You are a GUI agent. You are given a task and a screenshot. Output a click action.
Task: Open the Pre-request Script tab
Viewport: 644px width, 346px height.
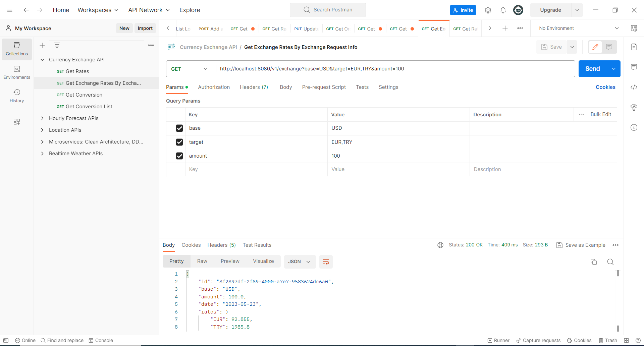(x=324, y=87)
